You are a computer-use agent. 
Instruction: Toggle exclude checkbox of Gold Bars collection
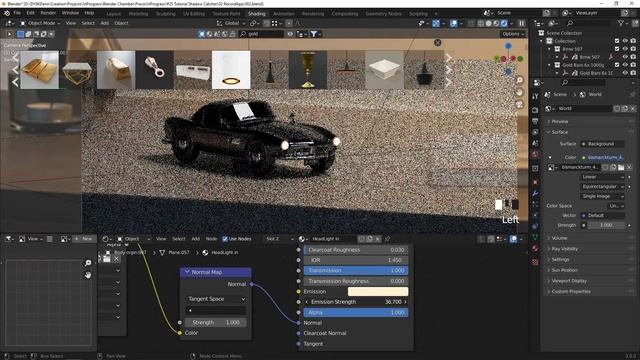[617, 65]
